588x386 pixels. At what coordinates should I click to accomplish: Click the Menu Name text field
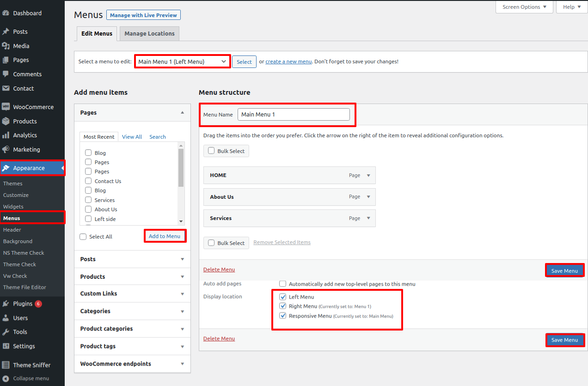pyautogui.click(x=294, y=115)
